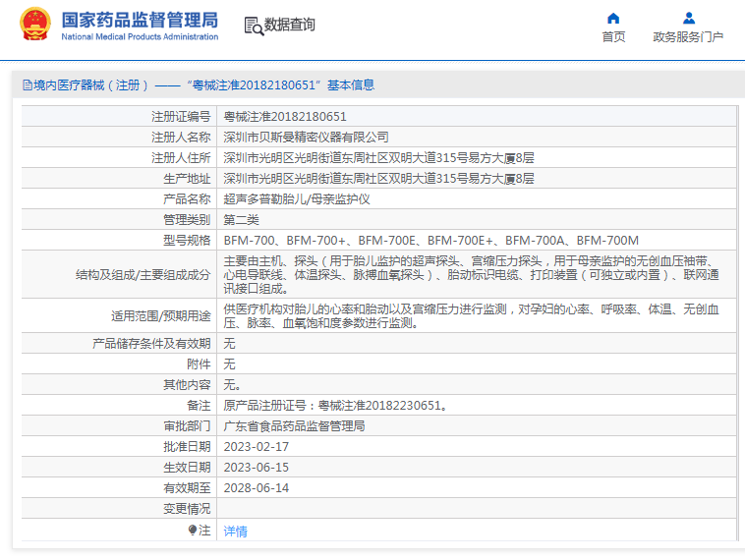Click the 国家药品监督管理局 title

[140, 20]
